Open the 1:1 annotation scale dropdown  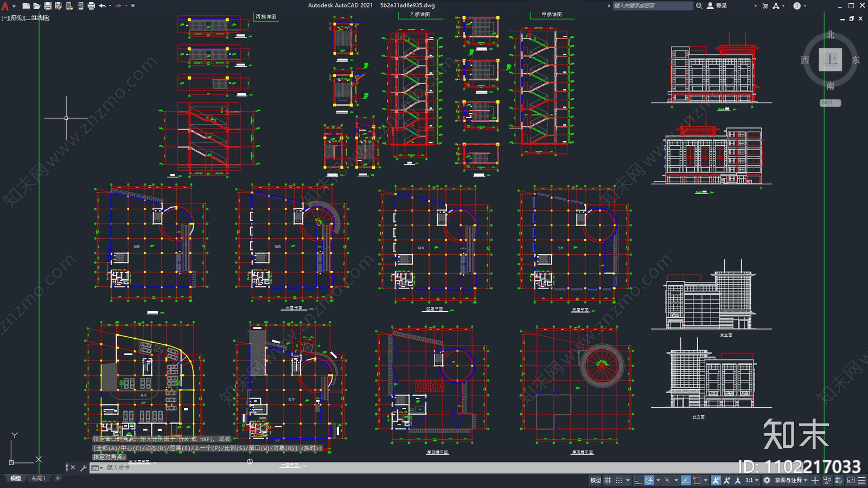point(752,480)
